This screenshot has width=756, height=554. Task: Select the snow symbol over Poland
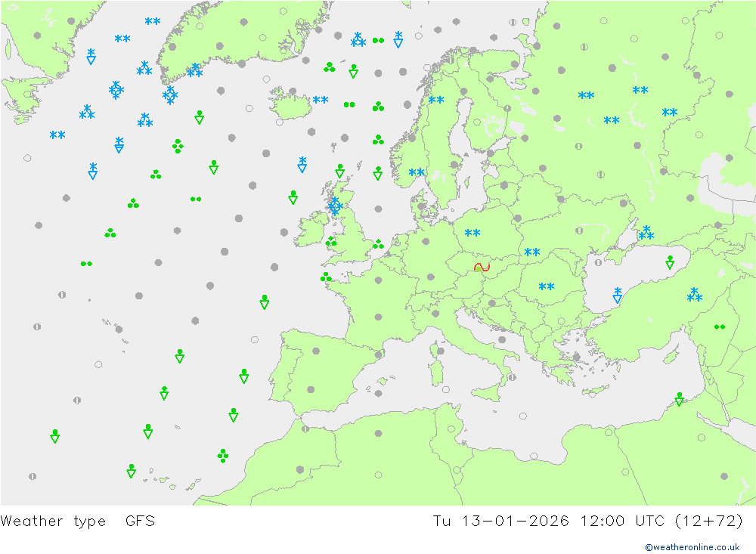click(472, 233)
